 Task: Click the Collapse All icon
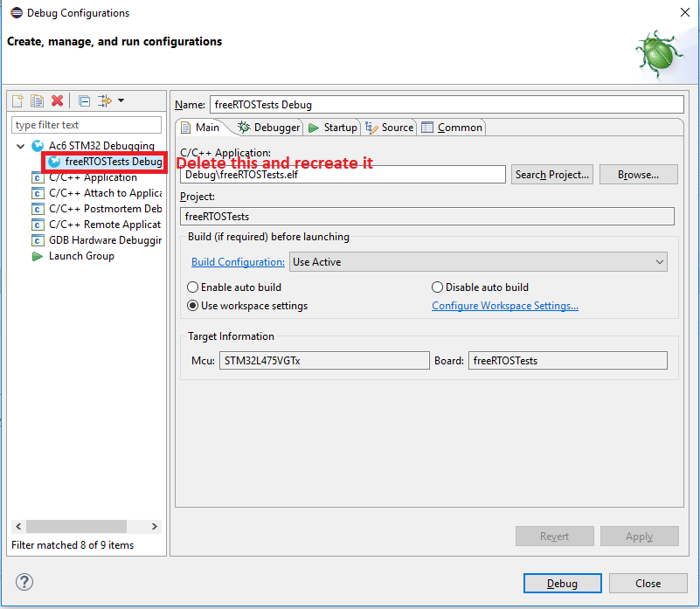click(x=84, y=101)
